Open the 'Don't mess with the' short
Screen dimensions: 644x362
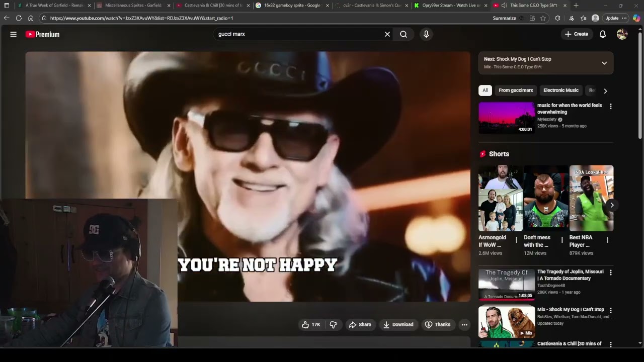(546, 198)
